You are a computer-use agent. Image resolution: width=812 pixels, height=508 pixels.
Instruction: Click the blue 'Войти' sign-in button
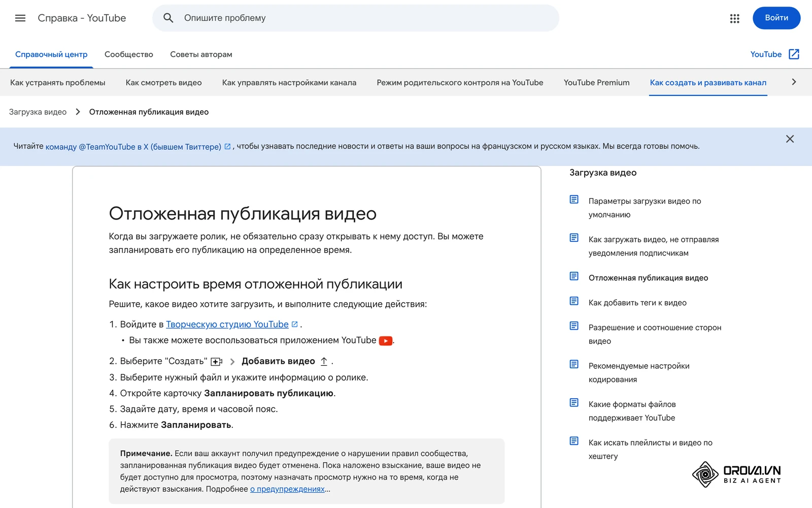click(x=776, y=18)
